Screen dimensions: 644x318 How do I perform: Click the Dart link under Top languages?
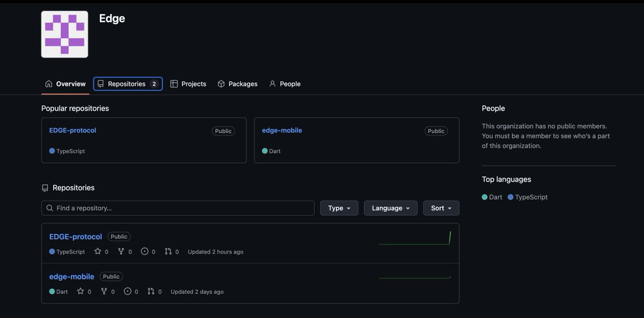(492, 197)
